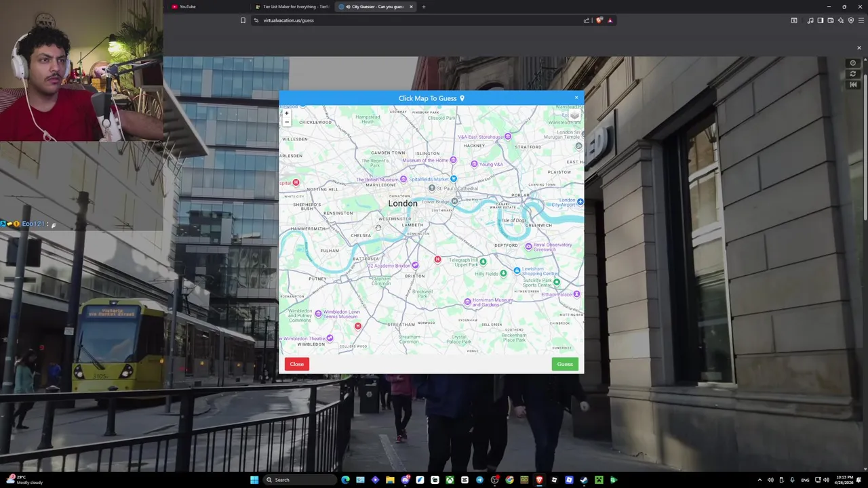868x488 pixels.
Task: Open the weather widget on taskbar
Action: (x=24, y=480)
